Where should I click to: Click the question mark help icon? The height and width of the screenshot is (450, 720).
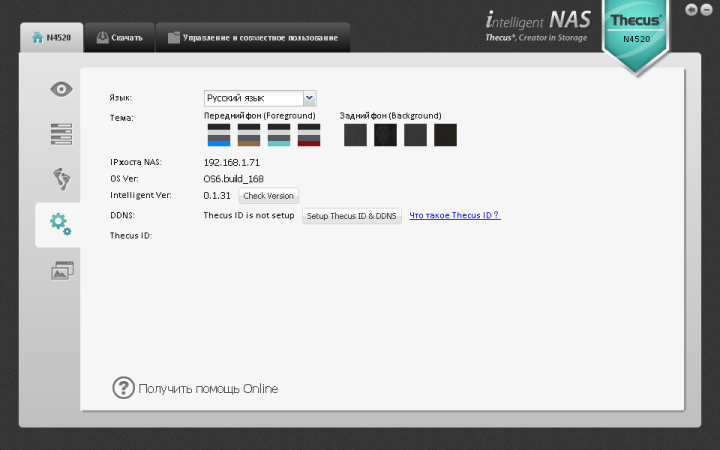124,388
